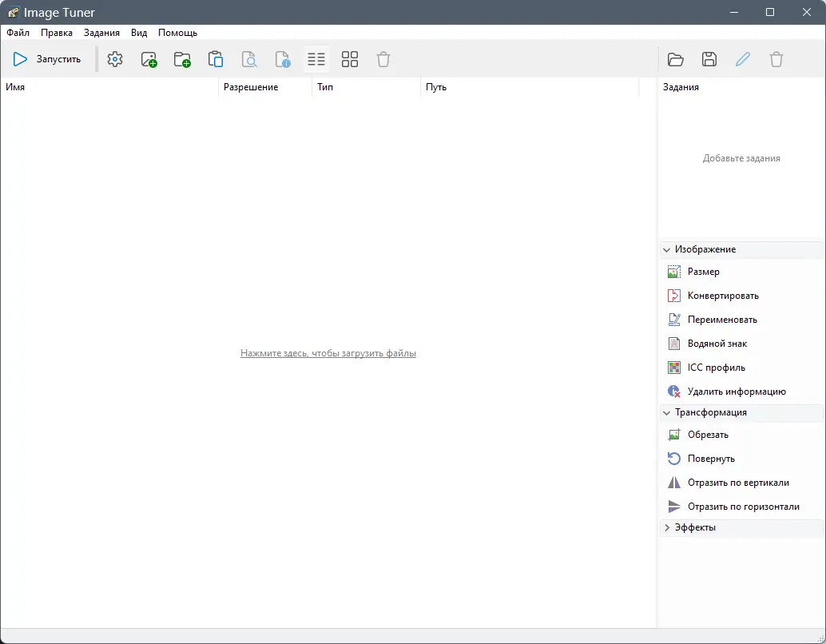Screen dimensions: 826x644
Task: Click the link to load files
Action: pyautogui.click(x=328, y=353)
